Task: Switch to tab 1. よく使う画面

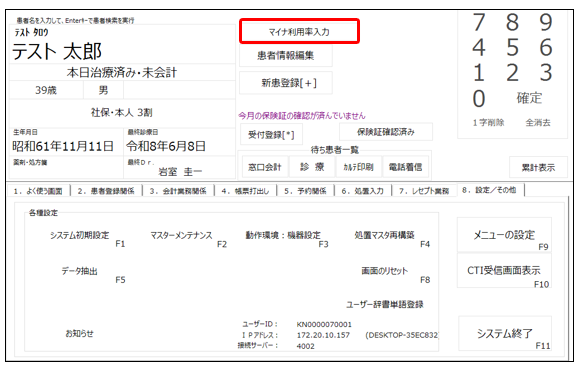Action: [38, 191]
